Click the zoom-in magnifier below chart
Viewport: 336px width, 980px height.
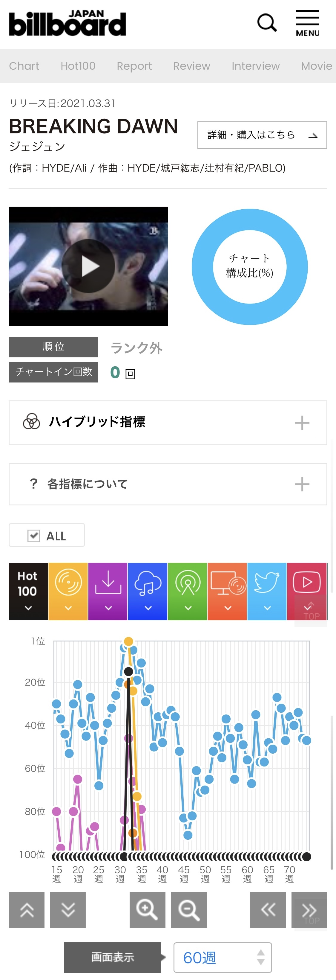tap(148, 910)
